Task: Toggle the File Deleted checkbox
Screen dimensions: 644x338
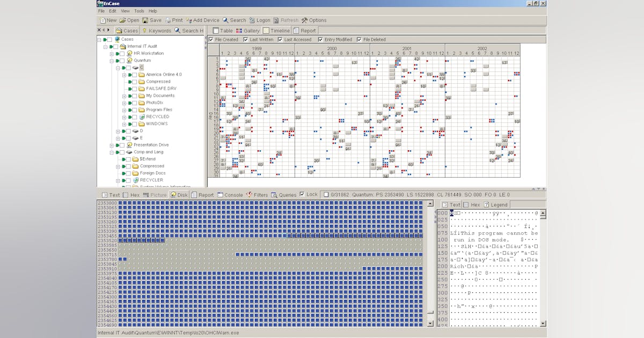Action: tap(359, 40)
